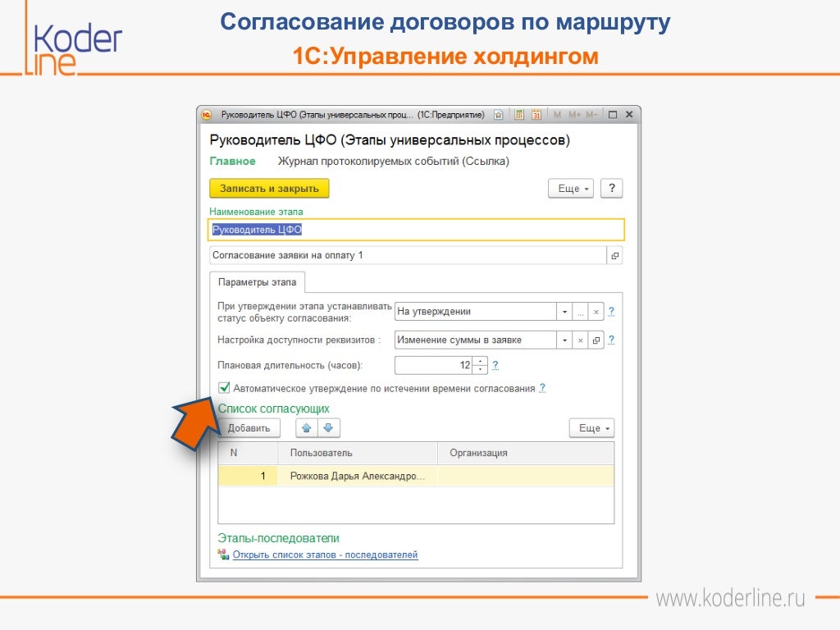840x630 pixels.
Task: Click the Пользователь column header
Action: [x=358, y=453]
